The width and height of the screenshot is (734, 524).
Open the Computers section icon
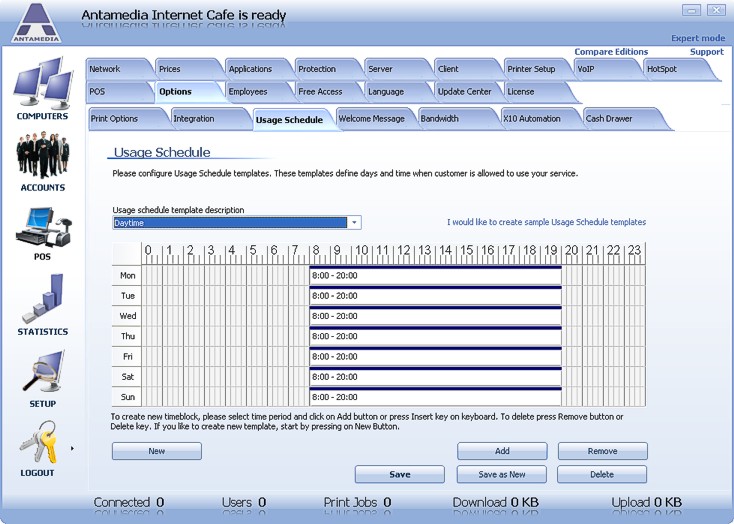pos(43,82)
